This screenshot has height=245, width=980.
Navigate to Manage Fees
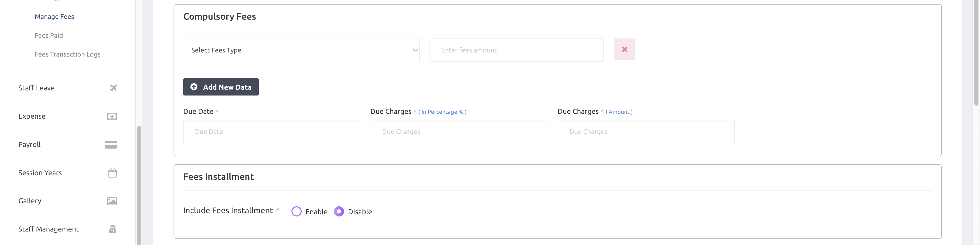click(54, 16)
